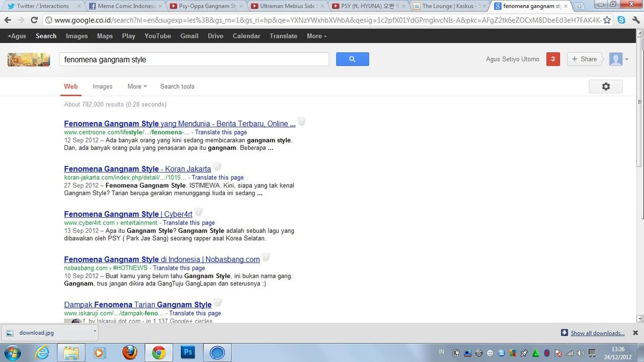644x362 pixels.
Task: Open the media player taskbar icon
Action: tap(100, 352)
